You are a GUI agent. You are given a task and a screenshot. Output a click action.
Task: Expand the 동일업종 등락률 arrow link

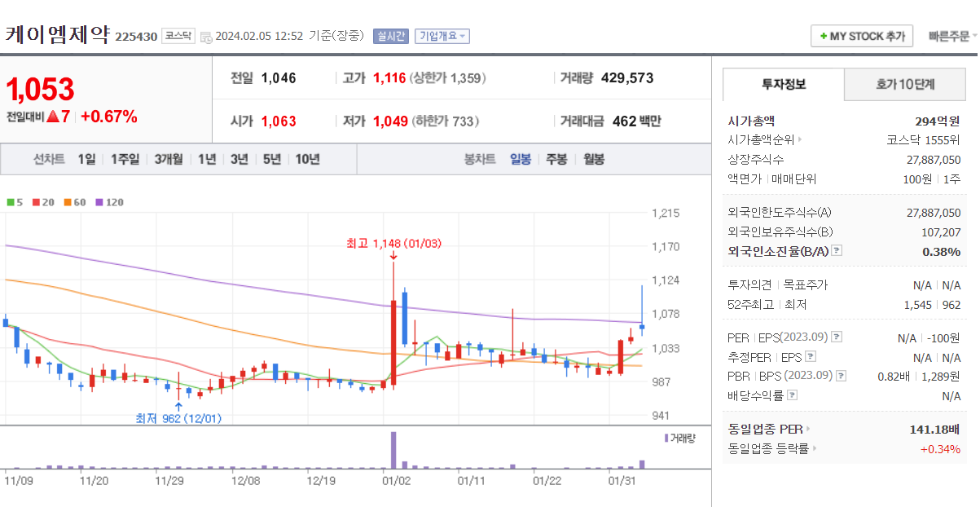tap(815, 448)
